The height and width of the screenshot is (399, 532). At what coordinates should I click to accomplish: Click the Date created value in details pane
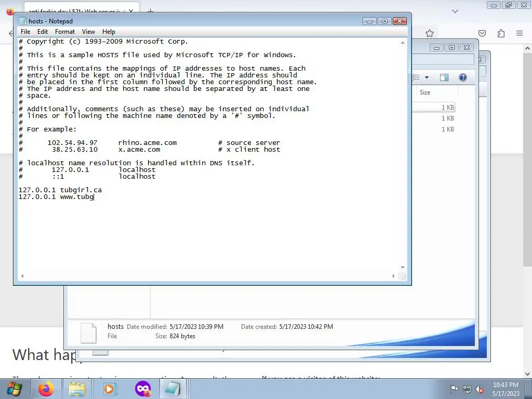tap(306, 327)
